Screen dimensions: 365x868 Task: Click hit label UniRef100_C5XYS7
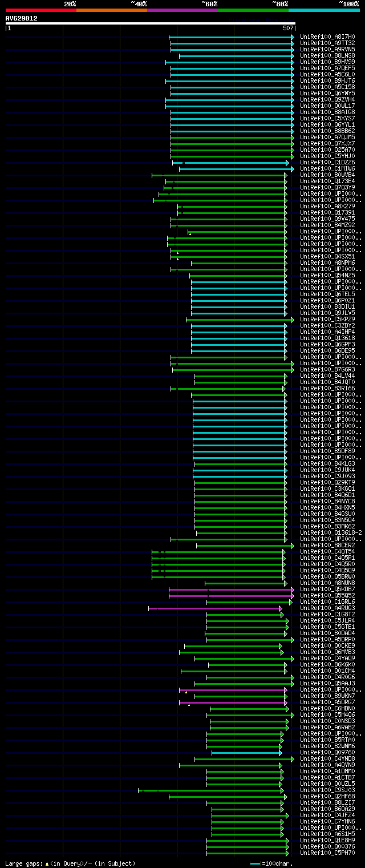[327, 119]
